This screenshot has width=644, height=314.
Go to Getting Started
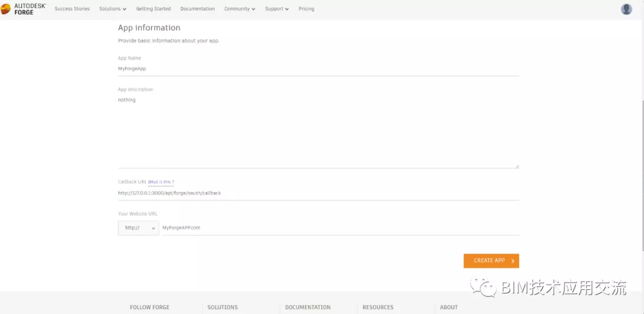pyautogui.click(x=153, y=9)
